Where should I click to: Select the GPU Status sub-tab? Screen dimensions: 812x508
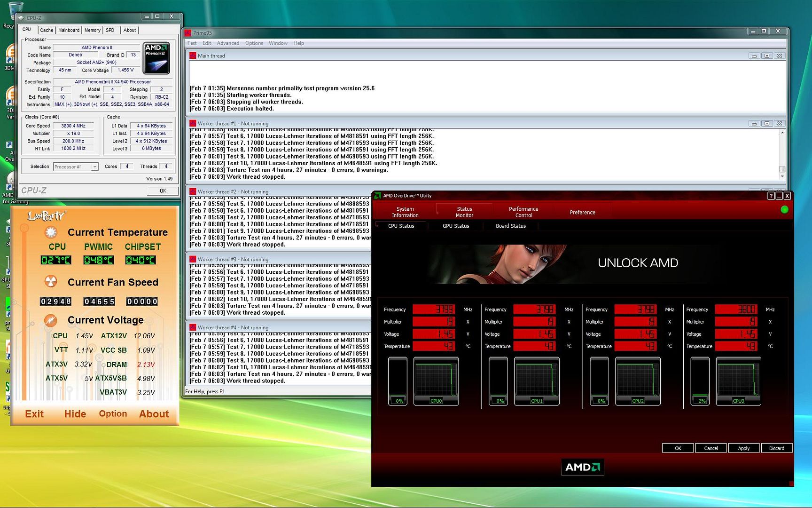[456, 226]
